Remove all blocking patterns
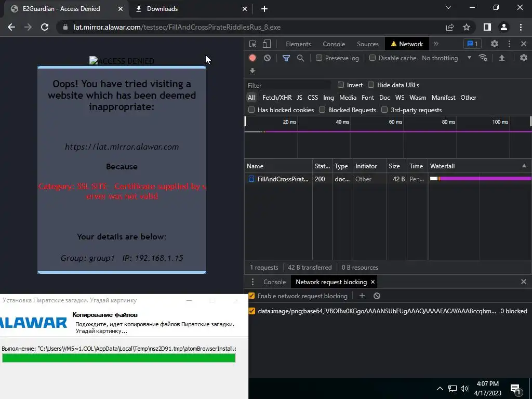Image resolution: width=532 pixels, height=399 pixels. click(x=377, y=296)
